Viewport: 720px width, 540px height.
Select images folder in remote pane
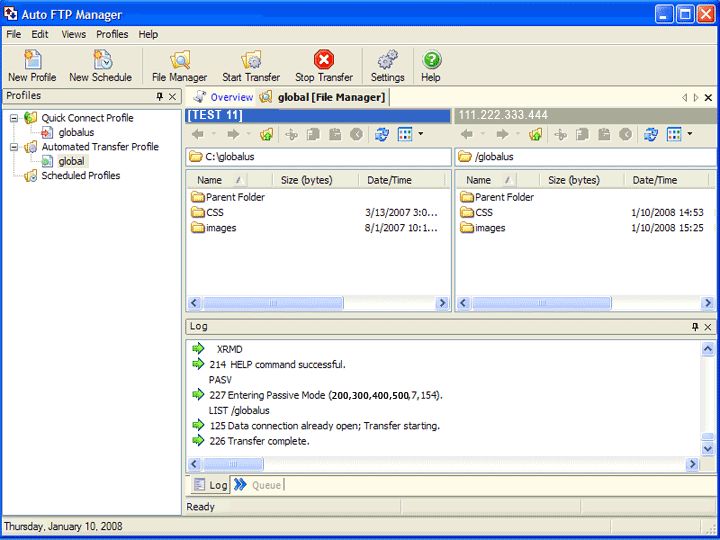(x=483, y=228)
